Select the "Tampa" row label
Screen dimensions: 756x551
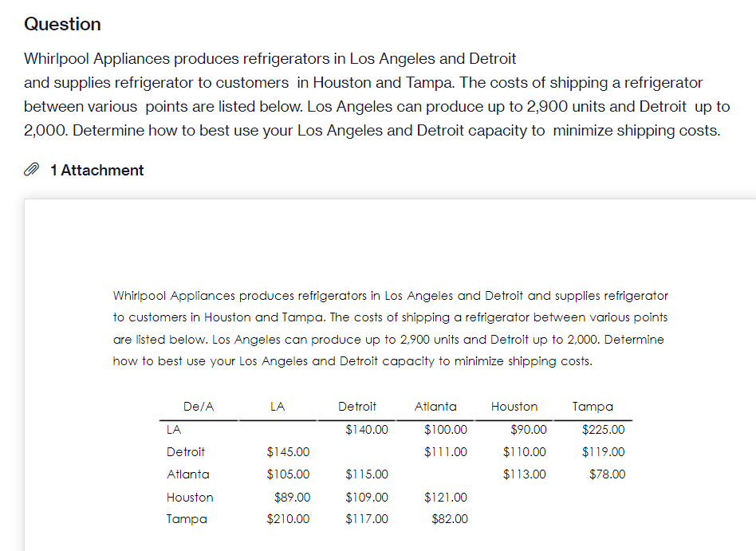[187, 519]
